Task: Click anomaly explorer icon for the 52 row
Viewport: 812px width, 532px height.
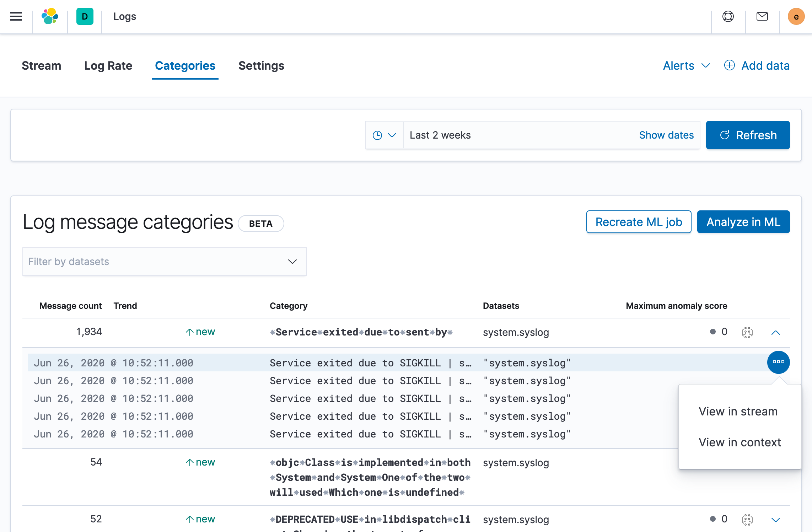Action: (x=747, y=520)
